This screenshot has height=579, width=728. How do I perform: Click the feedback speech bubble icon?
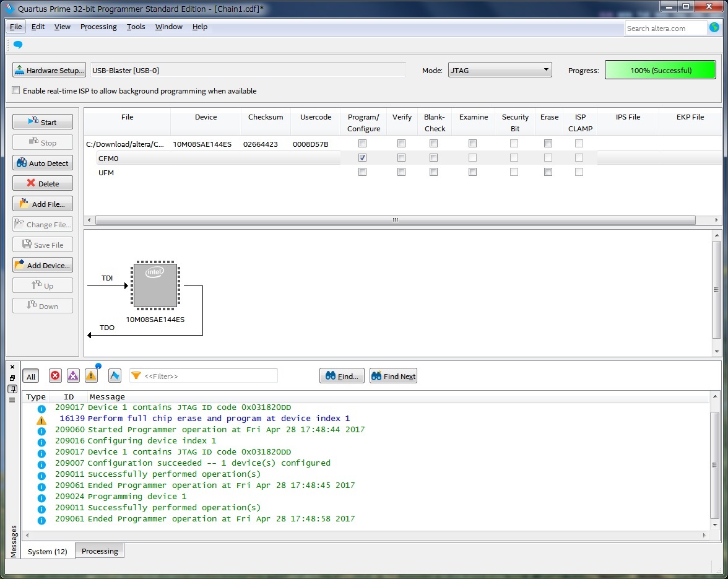click(17, 45)
